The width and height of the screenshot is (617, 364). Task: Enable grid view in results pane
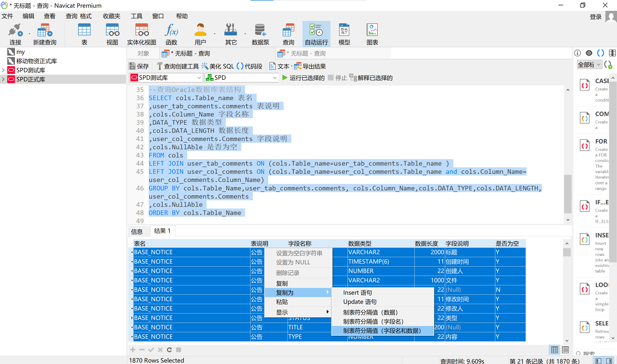(554, 350)
